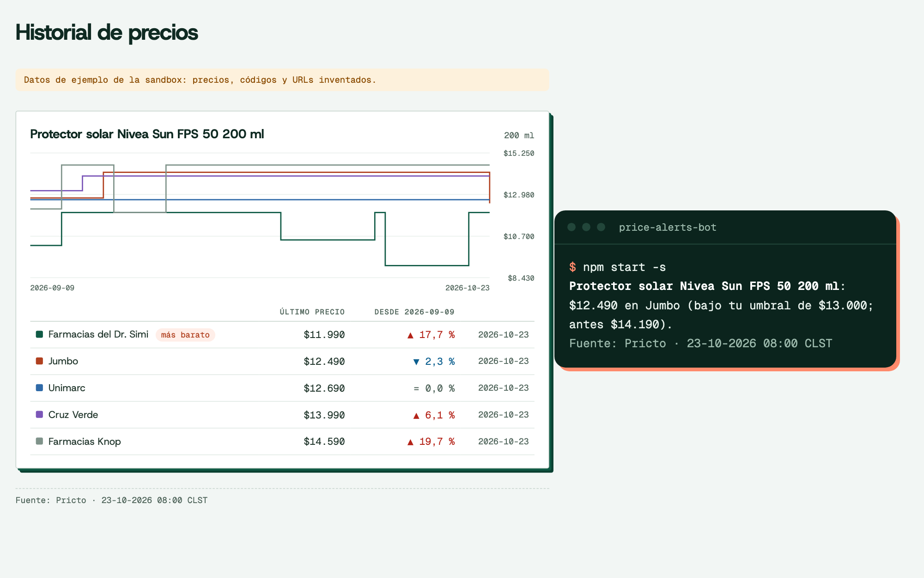Click the $15.250 axis label
The image size is (924, 578).
pos(519,154)
